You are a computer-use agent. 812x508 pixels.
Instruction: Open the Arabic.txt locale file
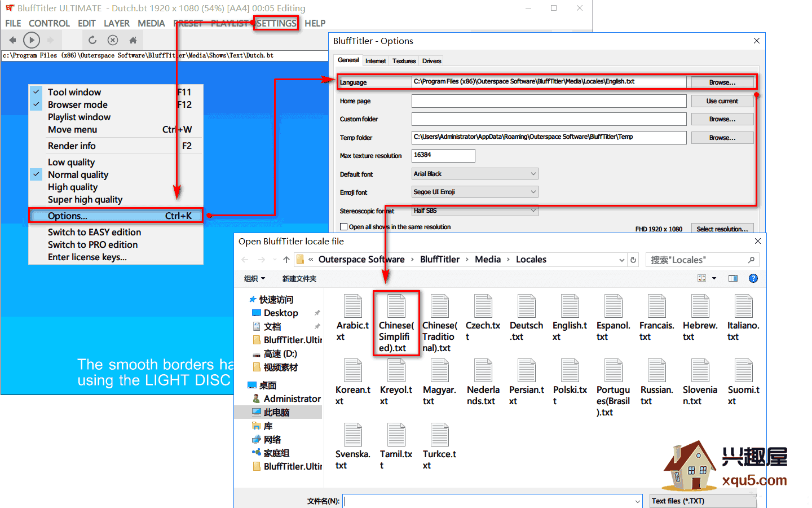[352, 318]
